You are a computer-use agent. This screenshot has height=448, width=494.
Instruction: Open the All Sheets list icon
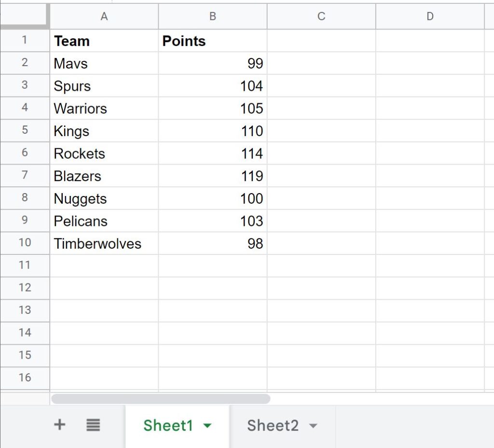coord(93,425)
